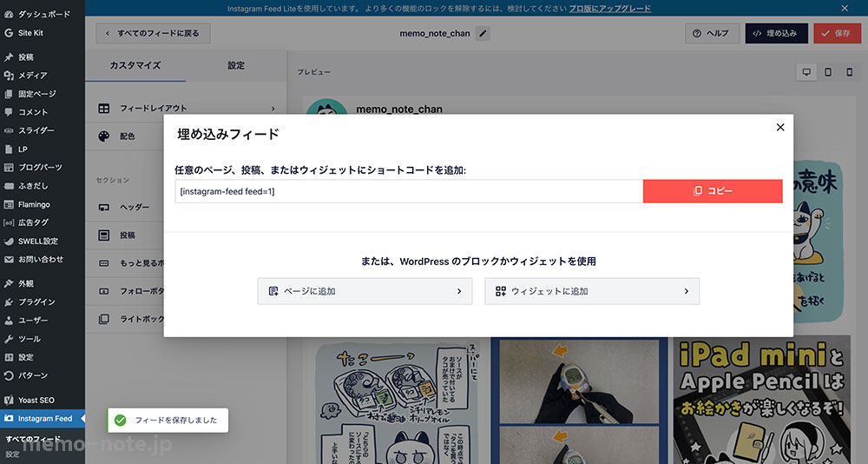Open ユーザー in the sidebar
The width and height of the screenshot is (868, 464).
point(43,321)
